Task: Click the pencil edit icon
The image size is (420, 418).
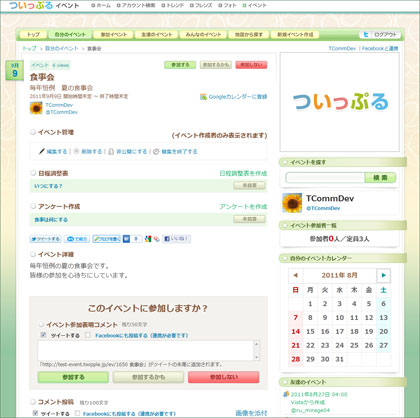Action: pos(41,151)
